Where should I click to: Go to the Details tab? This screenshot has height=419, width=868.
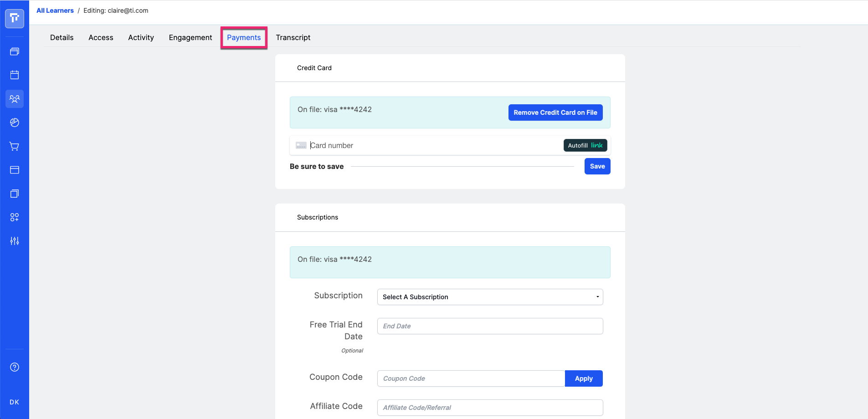[62, 37]
